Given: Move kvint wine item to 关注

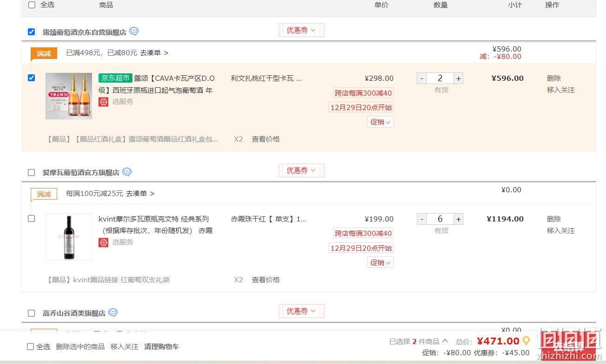Looking at the screenshot, I should coord(560,231).
